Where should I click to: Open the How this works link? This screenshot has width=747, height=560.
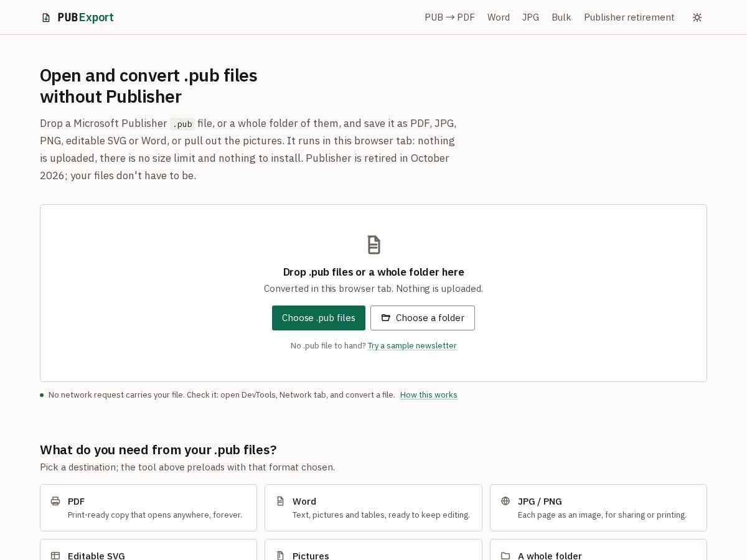pos(429,395)
